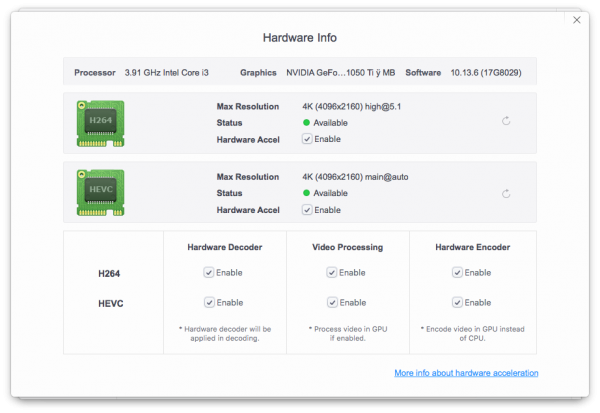Select the Hardware Encoder column header
The width and height of the screenshot is (600, 413).
473,247
